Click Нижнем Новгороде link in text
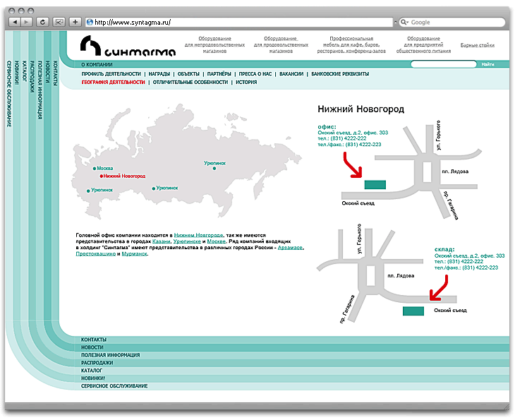This screenshot has width=515, height=420. (198, 235)
